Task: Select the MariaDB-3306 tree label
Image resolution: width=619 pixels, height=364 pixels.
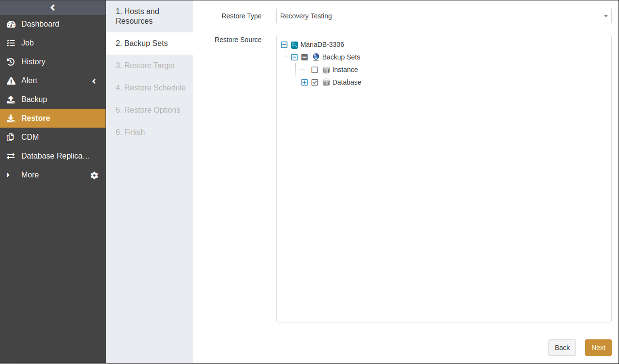Action: (322, 44)
